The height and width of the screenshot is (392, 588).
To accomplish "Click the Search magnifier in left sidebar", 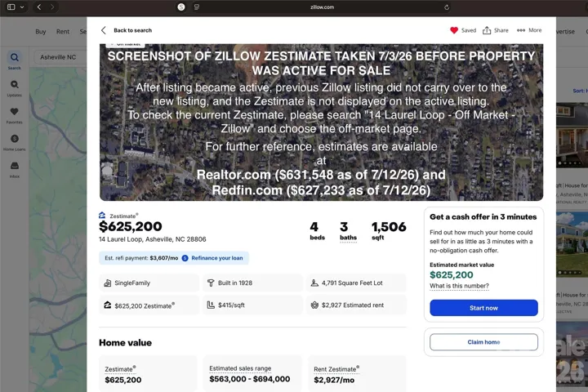I will coord(14,57).
